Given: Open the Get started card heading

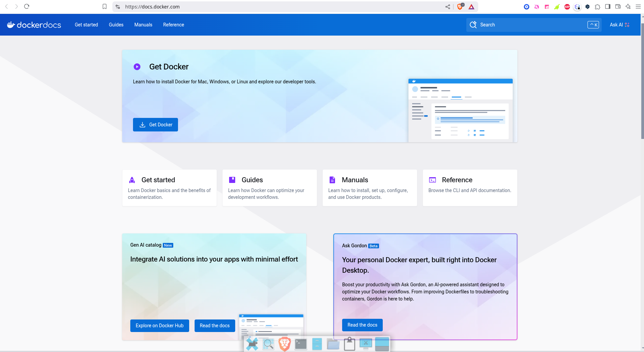Looking at the screenshot, I should (x=158, y=180).
